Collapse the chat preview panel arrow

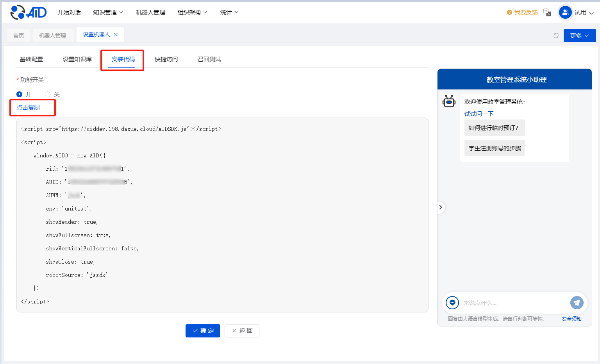(x=441, y=207)
